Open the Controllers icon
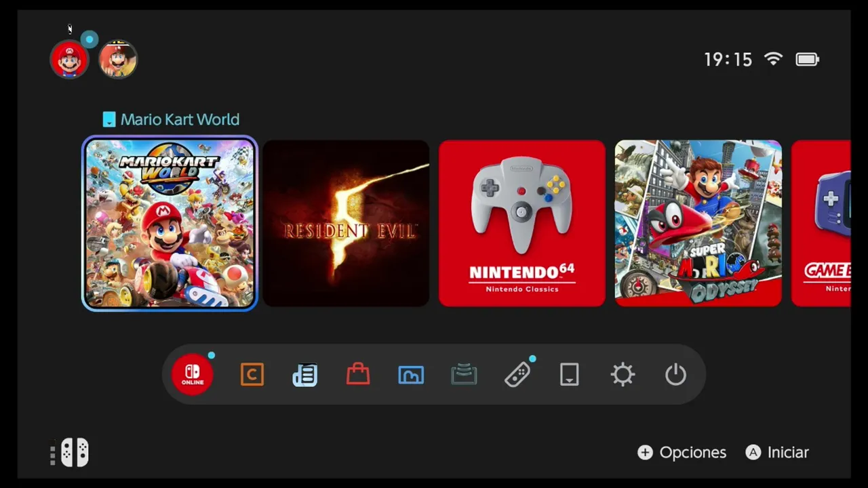The height and width of the screenshot is (488, 868). 517,374
